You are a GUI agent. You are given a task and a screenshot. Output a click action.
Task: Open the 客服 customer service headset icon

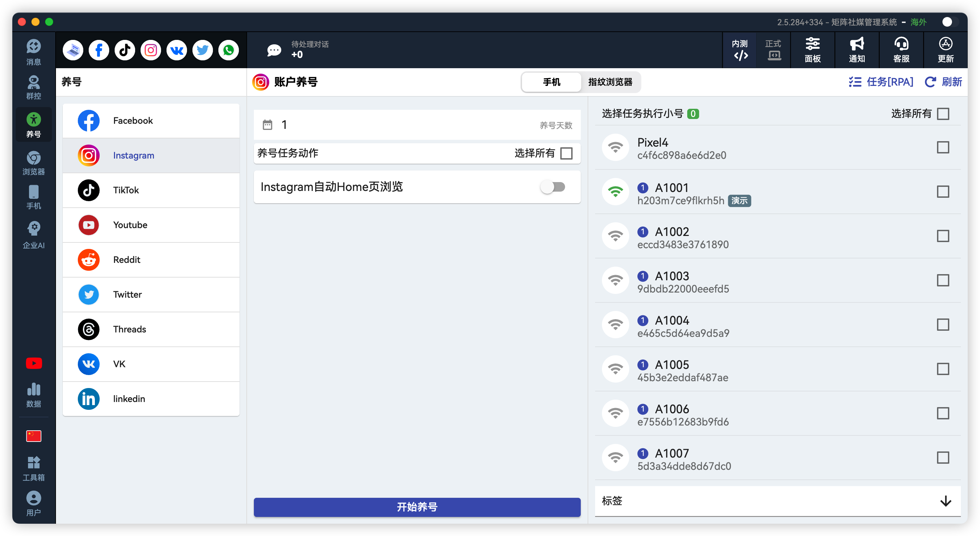[901, 50]
